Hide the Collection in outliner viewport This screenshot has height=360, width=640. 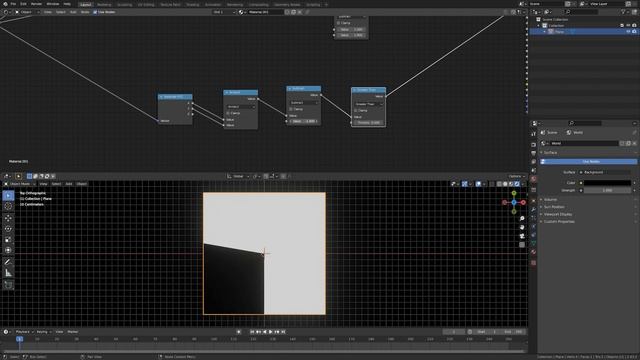tap(628, 25)
